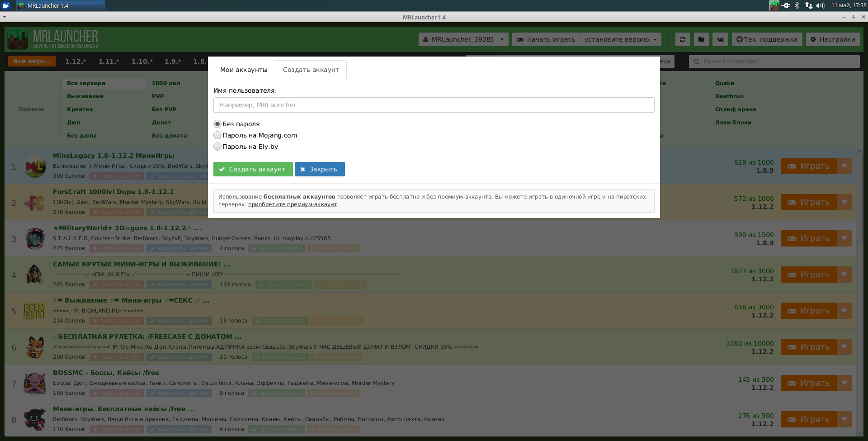This screenshot has height=441, width=868.
Task: Expand arrow next to MilitaryWorld Играть button
Action: 844,238
